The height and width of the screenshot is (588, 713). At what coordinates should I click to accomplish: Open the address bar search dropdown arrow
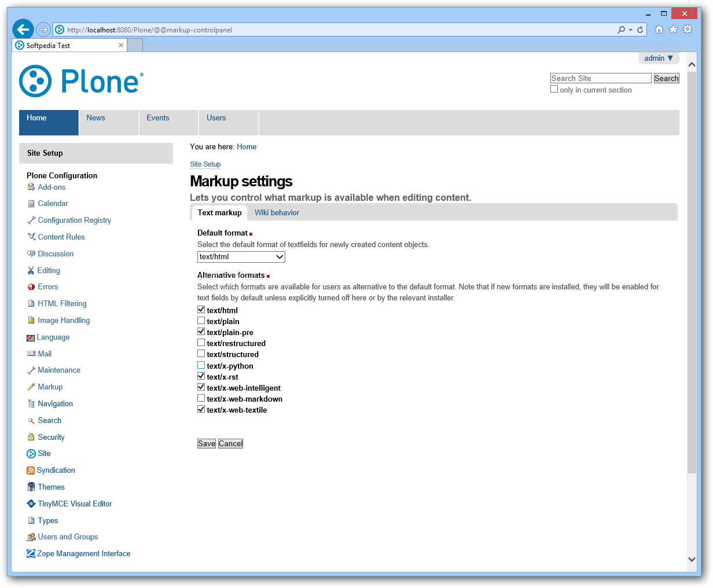(630, 30)
